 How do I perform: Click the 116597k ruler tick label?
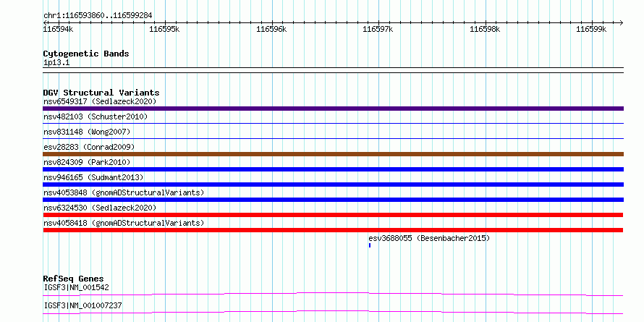pyautogui.click(x=378, y=29)
